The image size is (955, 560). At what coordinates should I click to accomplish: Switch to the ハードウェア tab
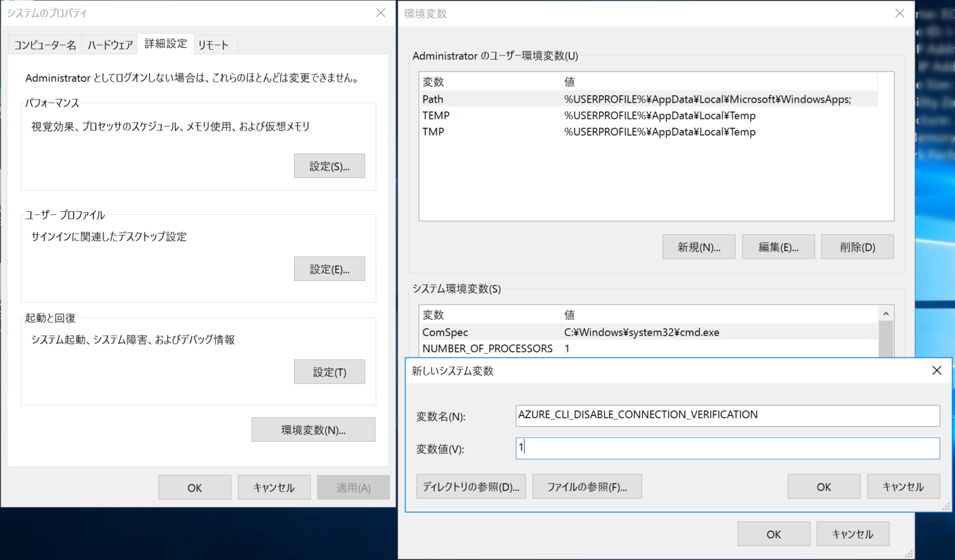pos(109,44)
